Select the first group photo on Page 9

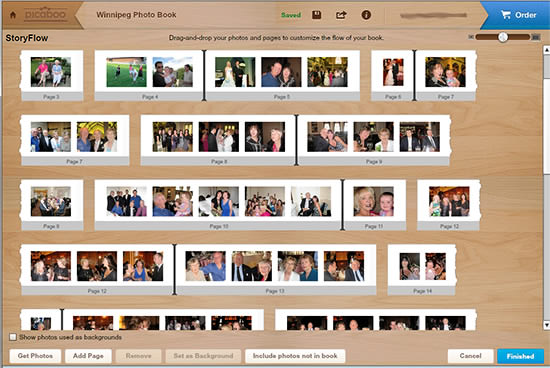328,137
